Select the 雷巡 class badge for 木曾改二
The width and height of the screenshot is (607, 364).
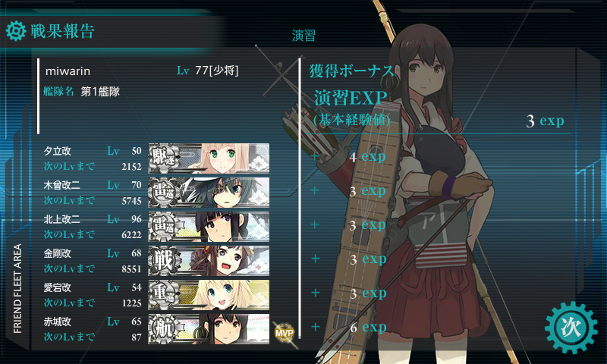pyautogui.click(x=164, y=193)
